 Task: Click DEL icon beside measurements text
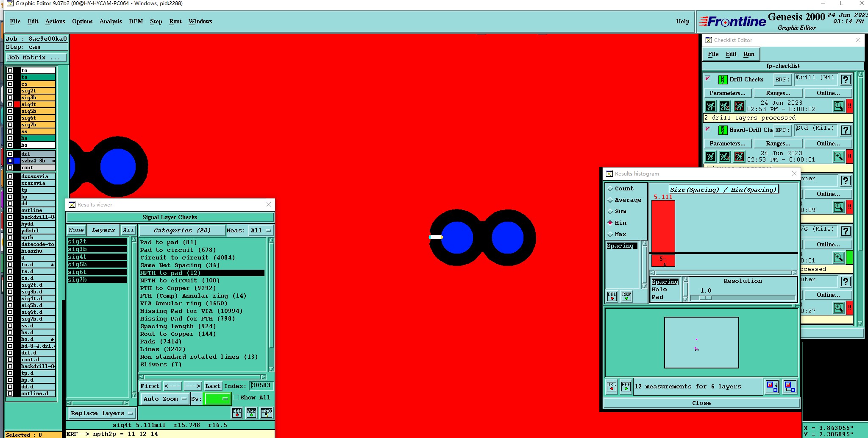(612, 386)
